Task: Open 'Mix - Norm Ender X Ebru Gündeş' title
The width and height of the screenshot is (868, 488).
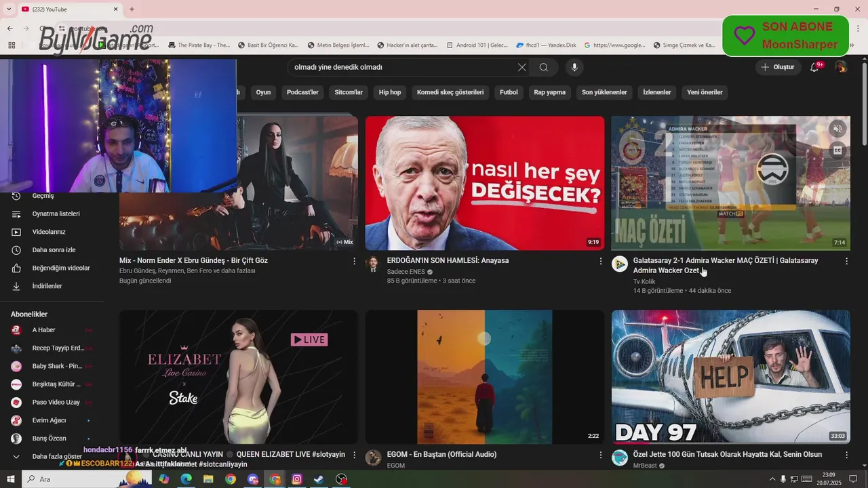Action: [193, 260]
